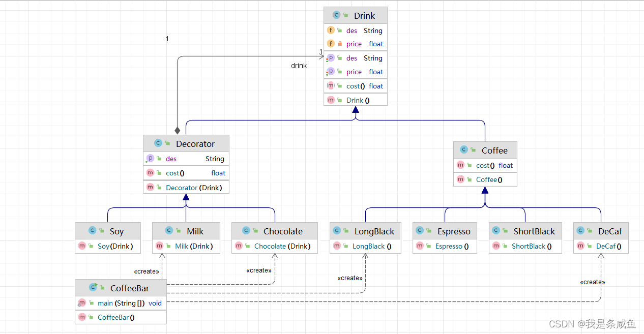Click the abstract cost() method icon in Drink

pyautogui.click(x=331, y=86)
